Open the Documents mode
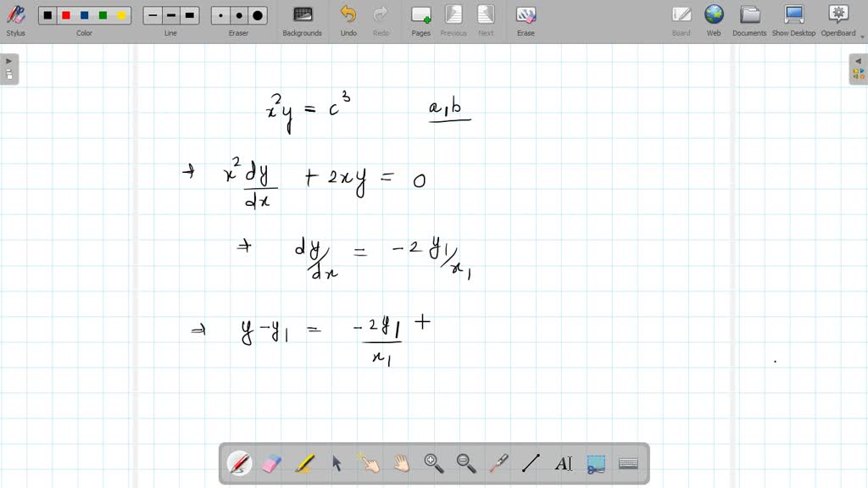The image size is (868, 488). coord(749,20)
